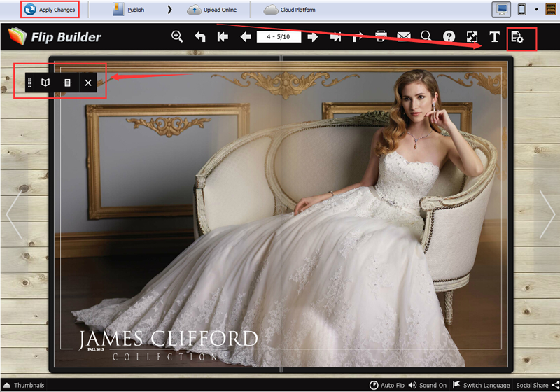Viewport: 560px width, 392px height.
Task: Open the page settings gear icon
Action: click(517, 37)
